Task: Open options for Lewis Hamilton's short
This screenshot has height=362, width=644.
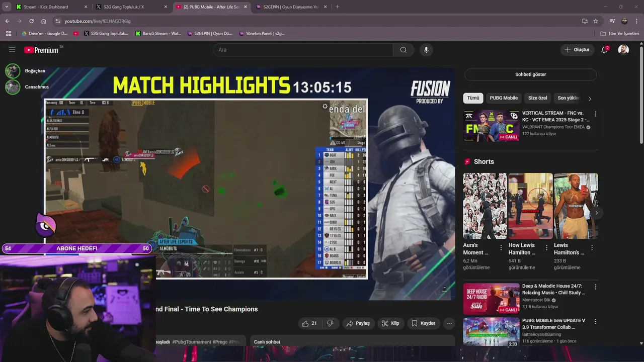Action: click(x=592, y=248)
